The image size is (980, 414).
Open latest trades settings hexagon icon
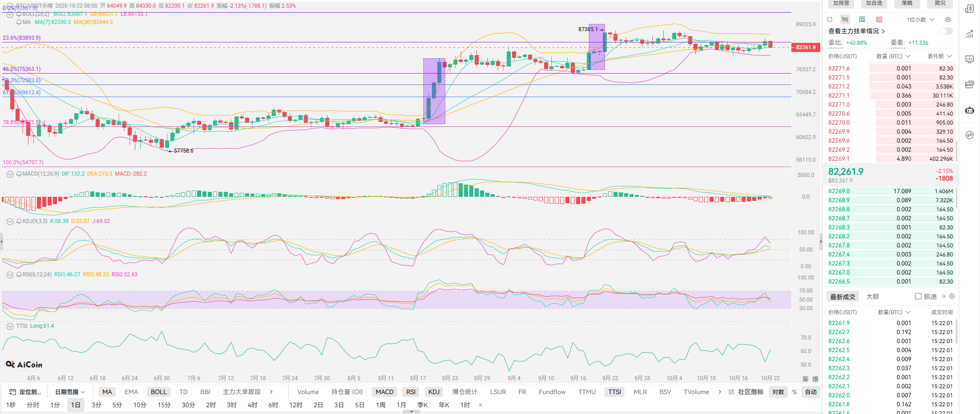(x=952, y=296)
